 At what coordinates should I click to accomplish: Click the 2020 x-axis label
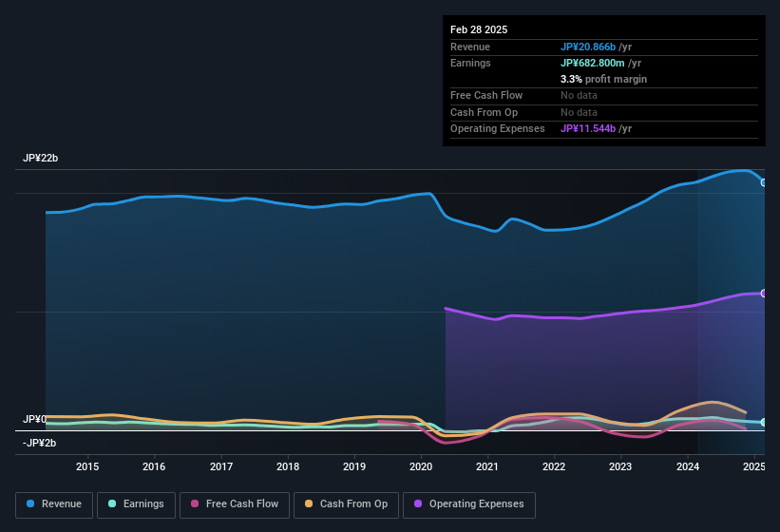421,466
